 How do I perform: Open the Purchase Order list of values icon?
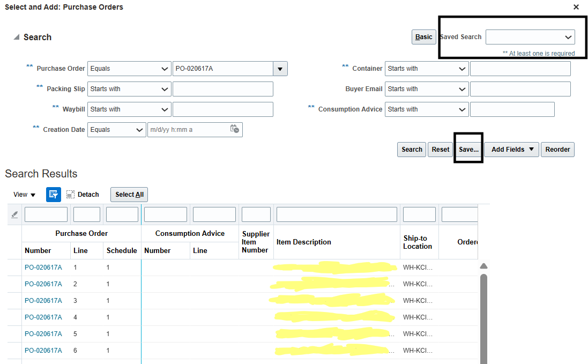(x=280, y=69)
